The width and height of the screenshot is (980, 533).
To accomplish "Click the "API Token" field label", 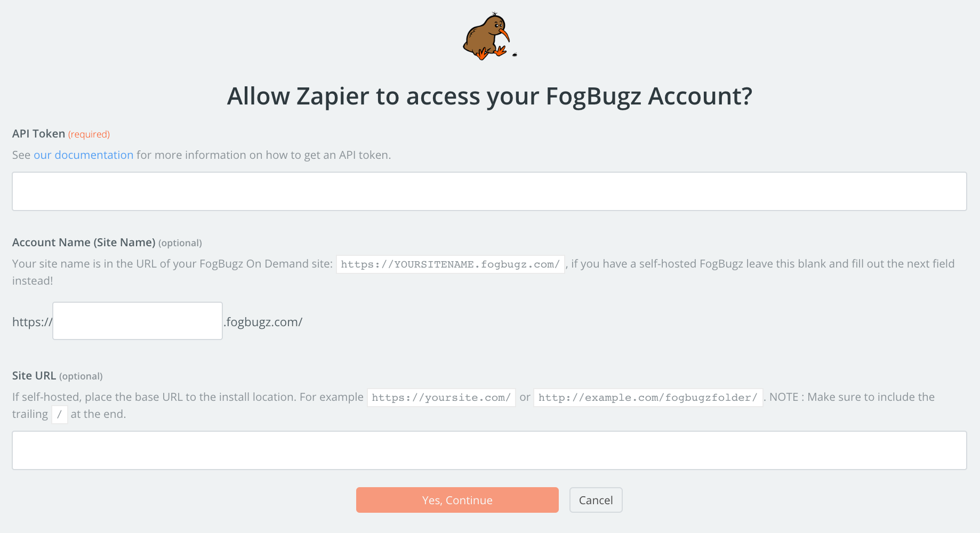I will pos(38,134).
